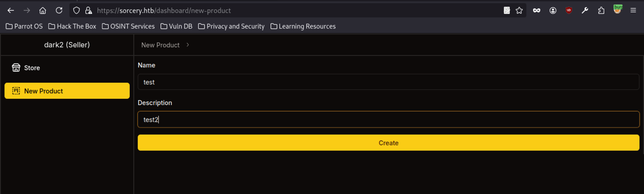Open the Firefox account profile icon
The width and height of the screenshot is (644, 194).
pyautogui.click(x=553, y=10)
